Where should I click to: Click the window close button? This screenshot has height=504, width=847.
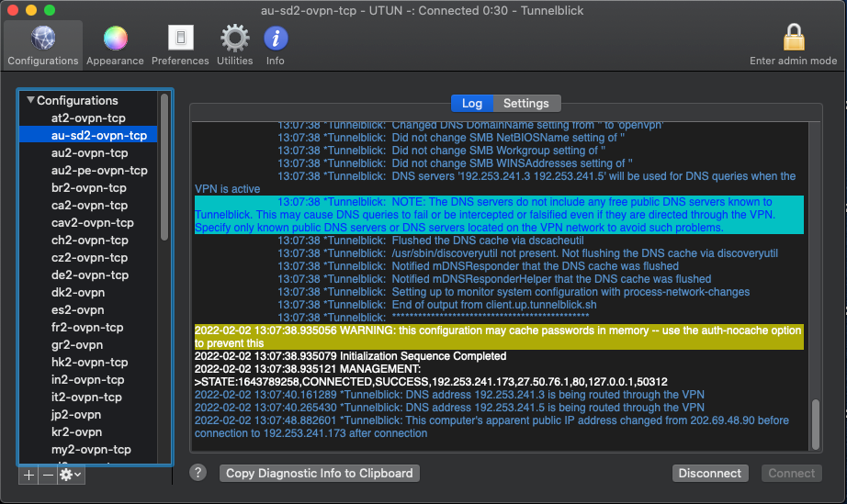[13, 10]
